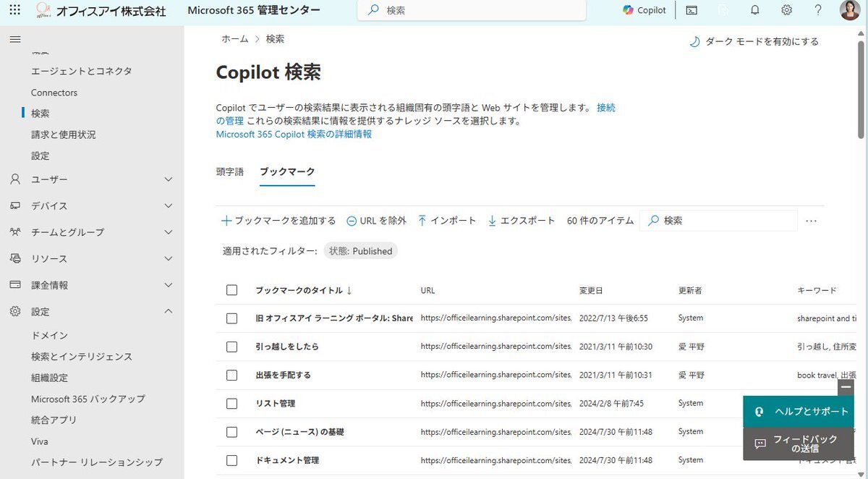Select the ブックマーク tab
The width and height of the screenshot is (868, 479).
tap(287, 171)
